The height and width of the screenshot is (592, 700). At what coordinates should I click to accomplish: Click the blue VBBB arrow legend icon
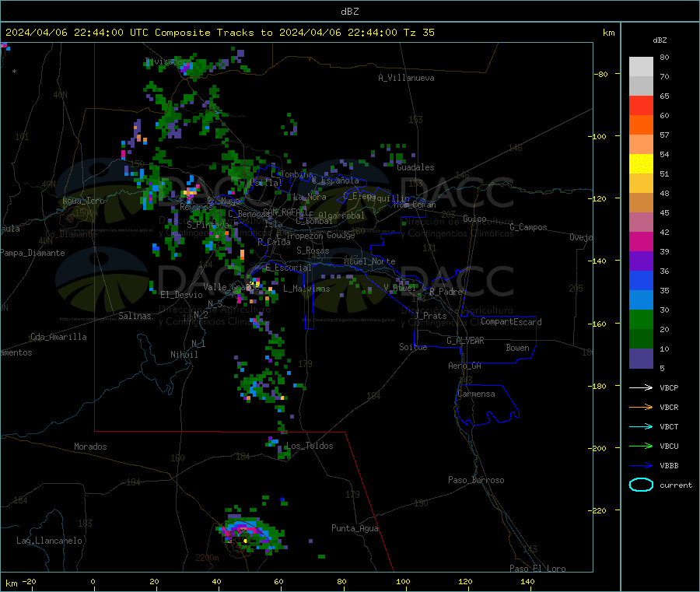click(641, 465)
